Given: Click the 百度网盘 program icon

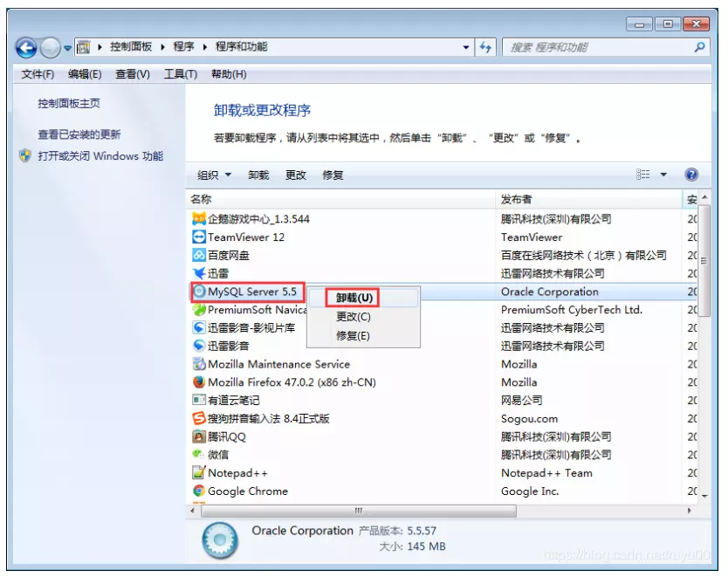Looking at the screenshot, I should tap(199, 255).
